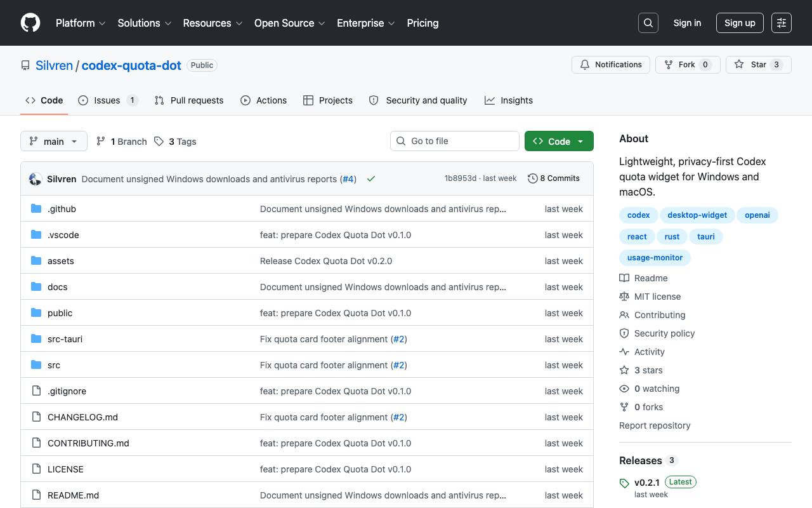Switch to the Projects tab

coord(328,100)
